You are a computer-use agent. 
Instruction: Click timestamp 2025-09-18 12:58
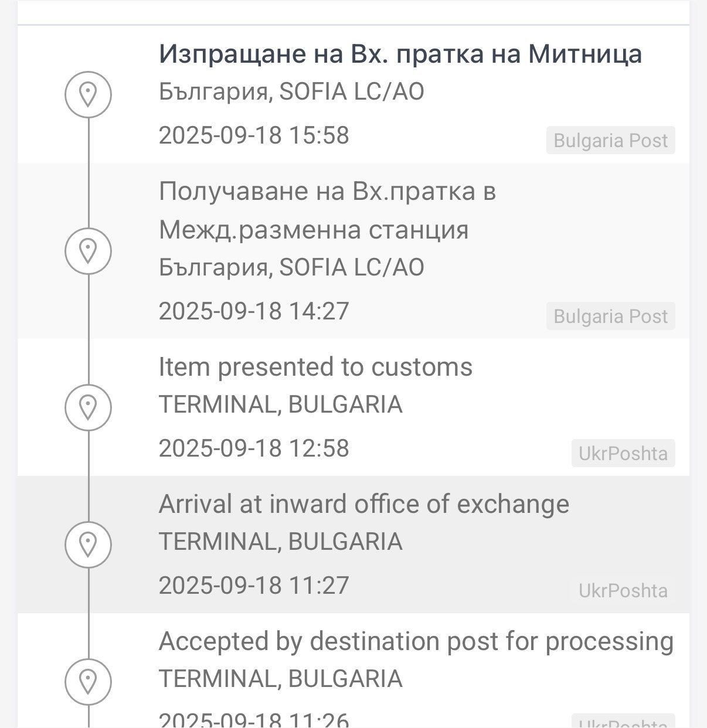tap(254, 448)
